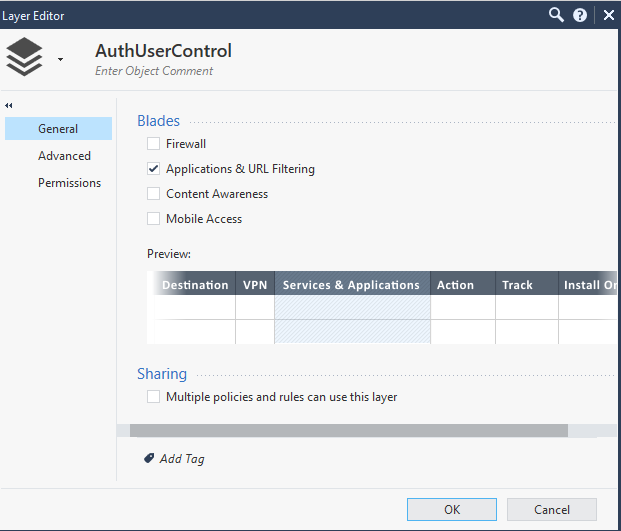Click the horizontal scrollbar thumb
Viewport: 621px width, 531px height.
tap(342, 430)
